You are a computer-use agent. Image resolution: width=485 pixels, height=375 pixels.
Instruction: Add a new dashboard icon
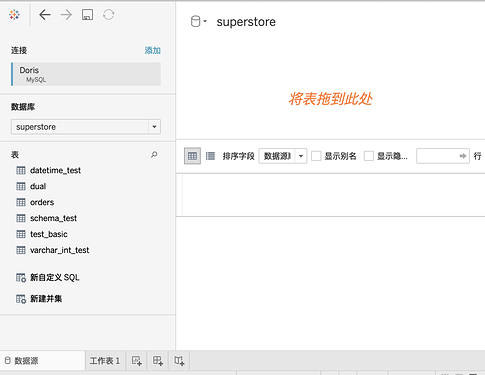(158, 361)
